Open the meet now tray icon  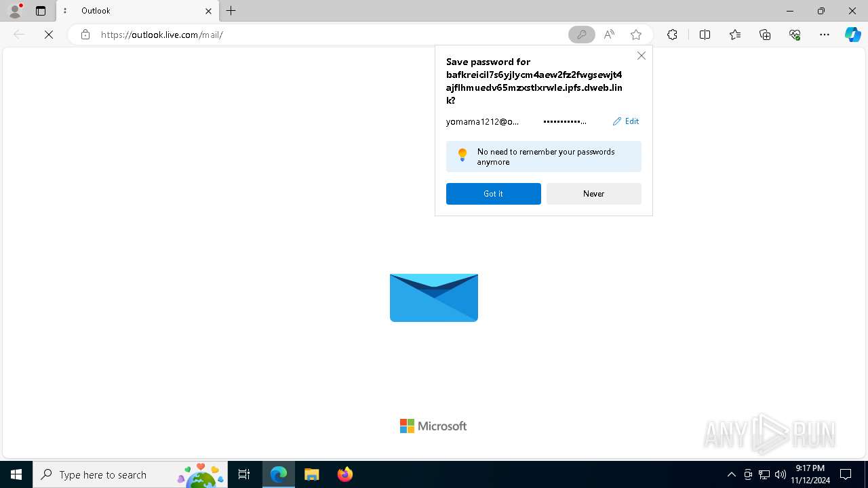click(748, 474)
